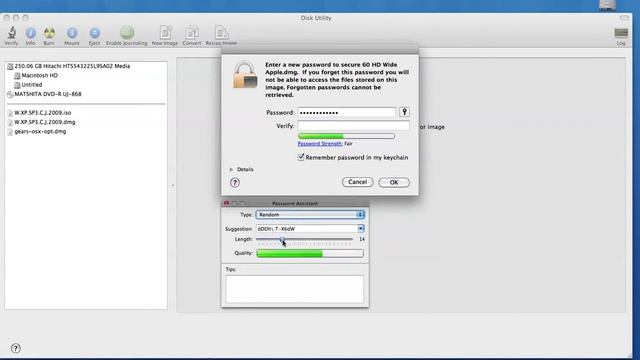
Task: Click Enable Journaling toolbar icon
Action: point(127,35)
